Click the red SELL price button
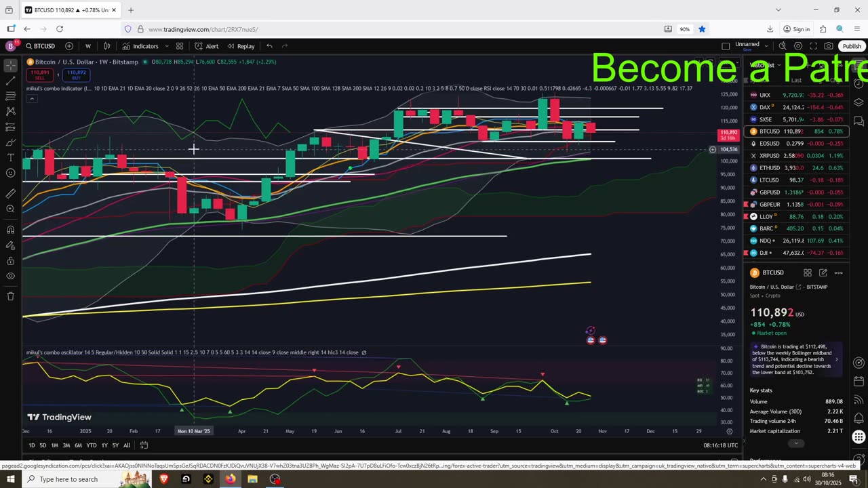Image resolution: width=868 pixels, height=488 pixels. [x=40, y=74]
